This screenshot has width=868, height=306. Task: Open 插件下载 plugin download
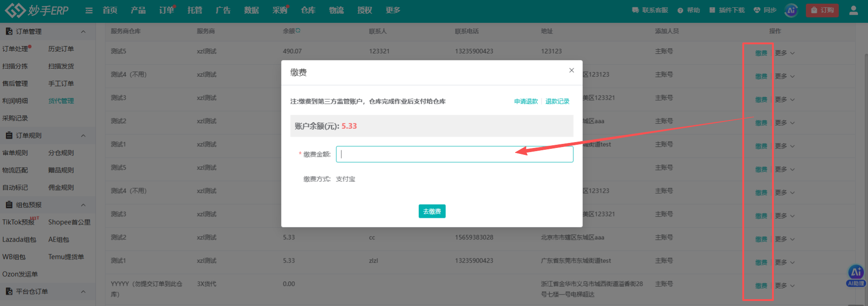tap(727, 10)
